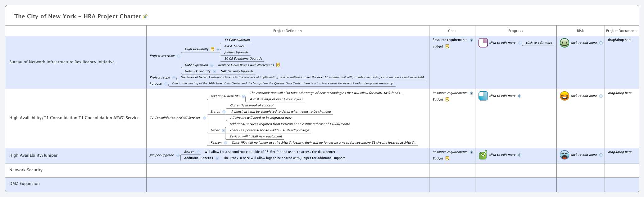
Task: Select the 10 GB Backbone Upgrade subtopic
Action: pyautogui.click(x=243, y=59)
